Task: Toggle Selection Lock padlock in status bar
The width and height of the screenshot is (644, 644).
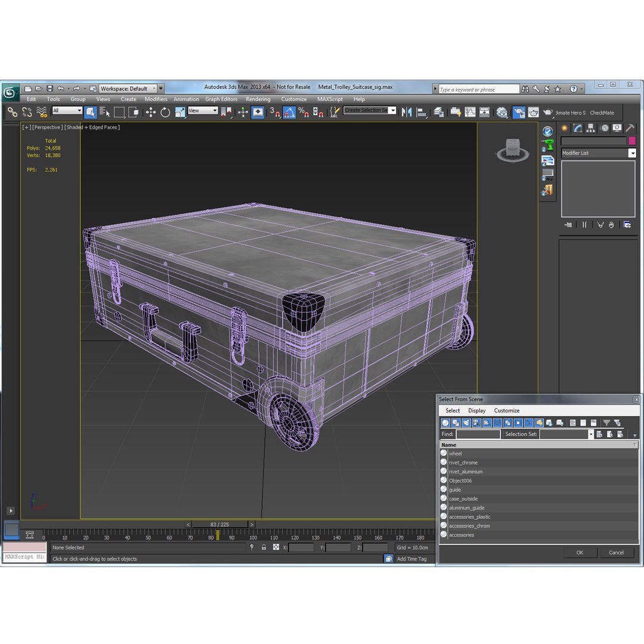Action: [x=264, y=547]
